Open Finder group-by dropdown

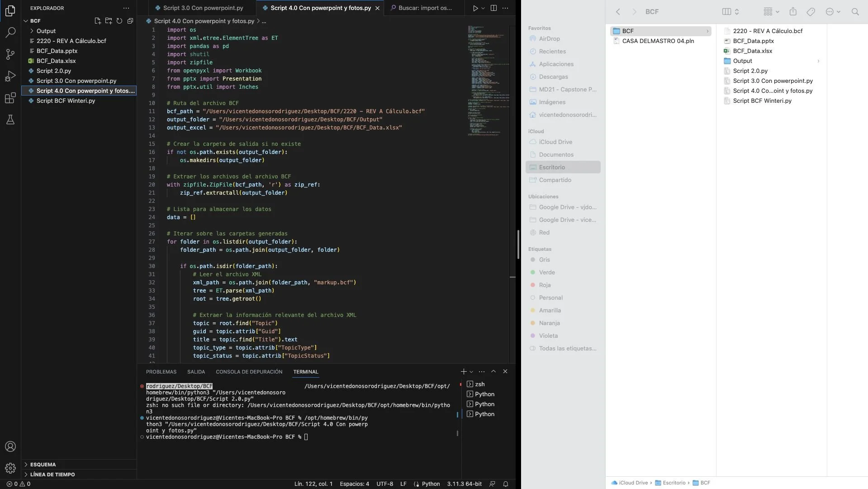(x=771, y=12)
